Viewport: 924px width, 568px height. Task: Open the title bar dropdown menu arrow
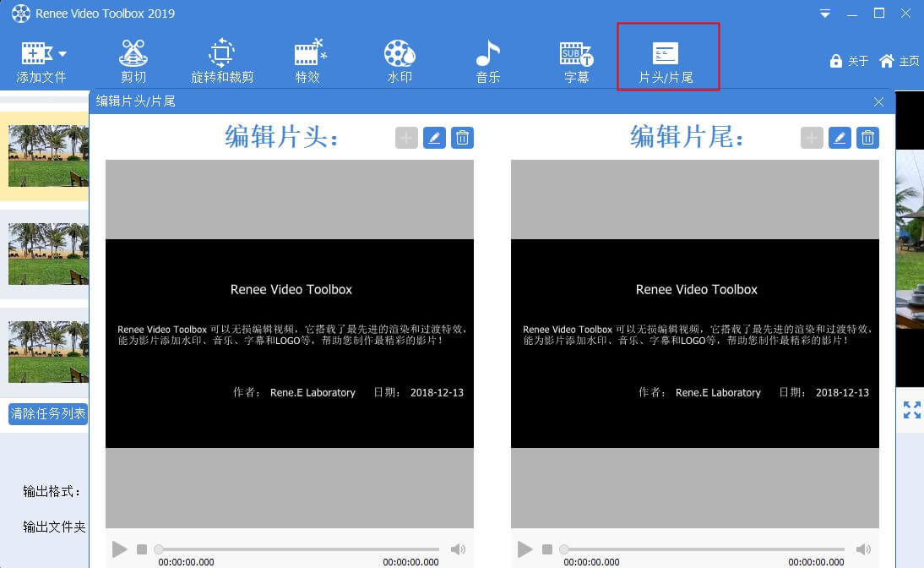[x=825, y=14]
